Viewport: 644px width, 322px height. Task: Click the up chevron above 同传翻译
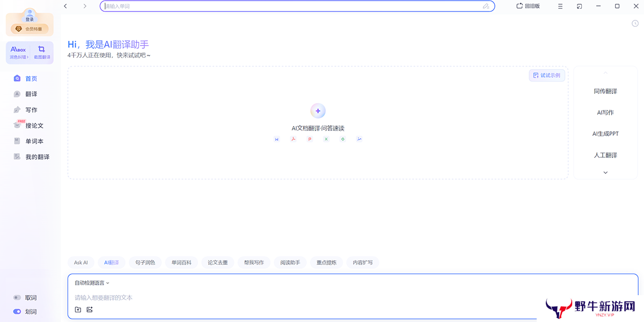pos(605,73)
